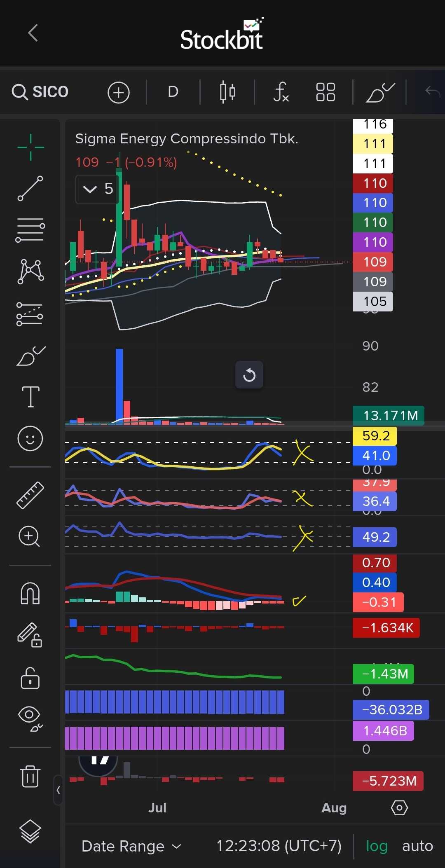Screen dimensions: 445x868
Task: Open chart layout templates grid
Action: (326, 92)
